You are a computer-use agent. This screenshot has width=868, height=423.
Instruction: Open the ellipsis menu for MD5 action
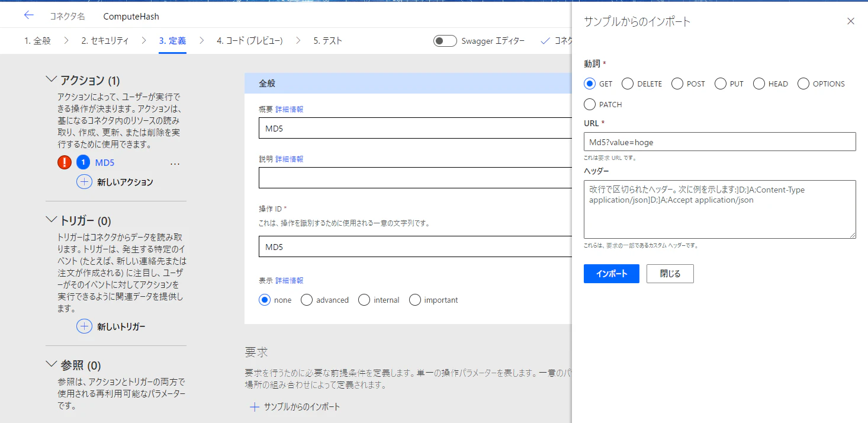coord(175,163)
